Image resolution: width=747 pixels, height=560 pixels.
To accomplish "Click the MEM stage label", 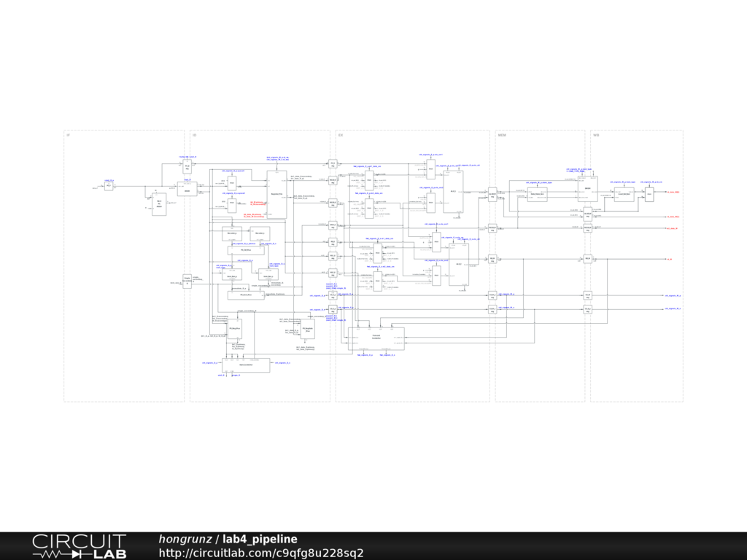I will pos(501,136).
